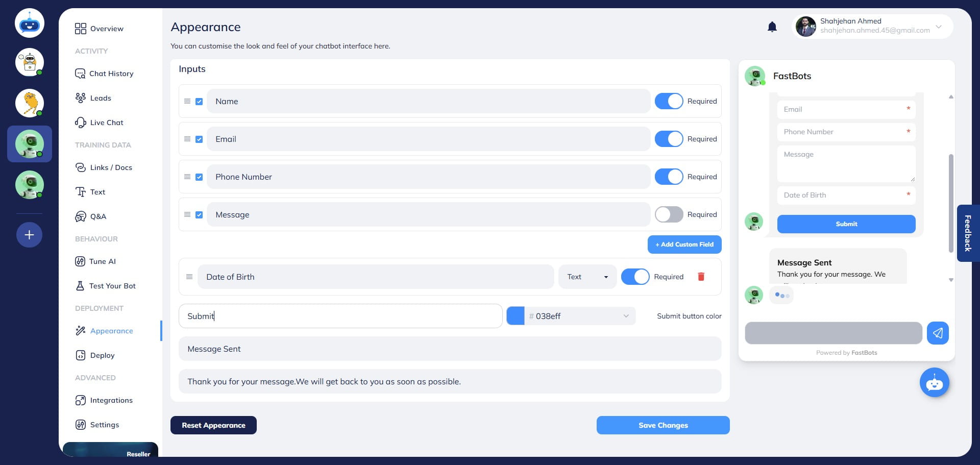The height and width of the screenshot is (465, 980).
Task: Go to the Integrations menu item
Action: pyautogui.click(x=111, y=400)
